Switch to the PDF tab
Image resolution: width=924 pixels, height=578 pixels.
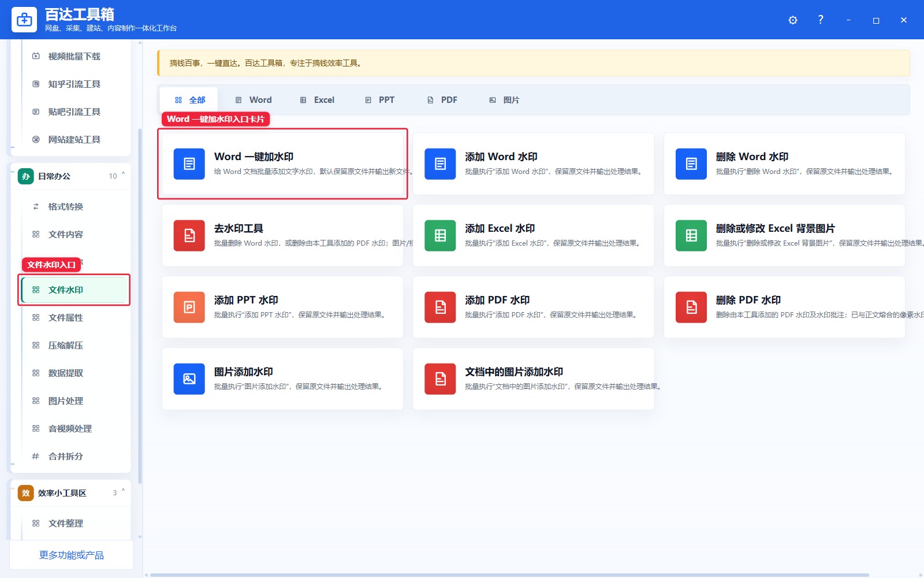click(442, 100)
